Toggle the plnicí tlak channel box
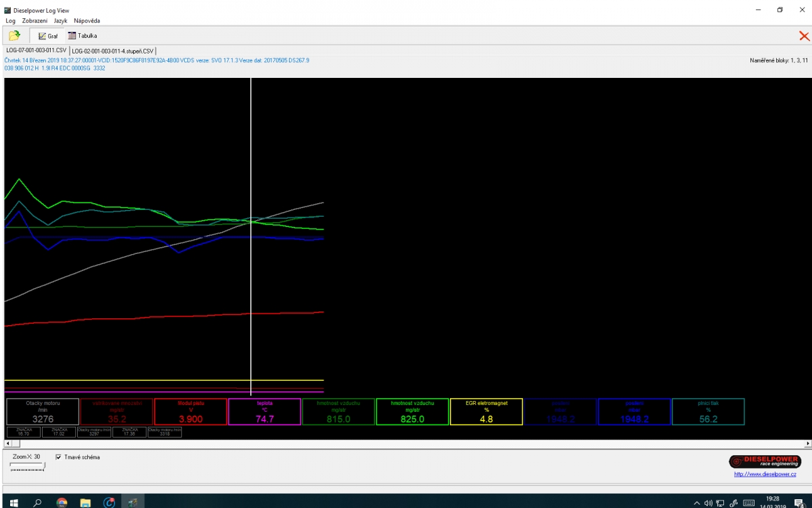The width and height of the screenshot is (812, 508). (x=708, y=412)
